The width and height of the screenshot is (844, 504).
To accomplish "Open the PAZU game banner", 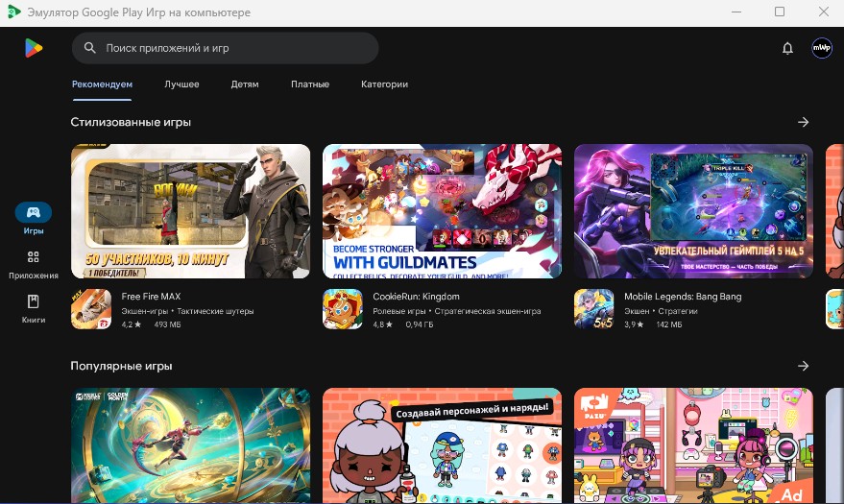I will tap(693, 445).
